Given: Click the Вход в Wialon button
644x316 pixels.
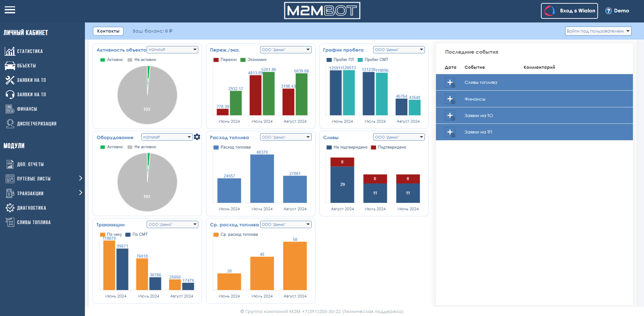Looking at the screenshot, I should [569, 11].
